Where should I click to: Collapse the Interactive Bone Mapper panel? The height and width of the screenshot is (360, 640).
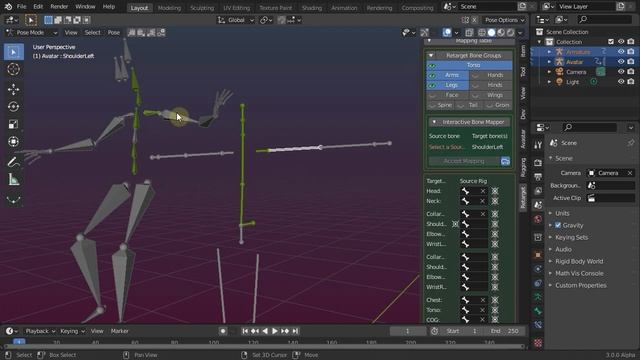pos(434,122)
